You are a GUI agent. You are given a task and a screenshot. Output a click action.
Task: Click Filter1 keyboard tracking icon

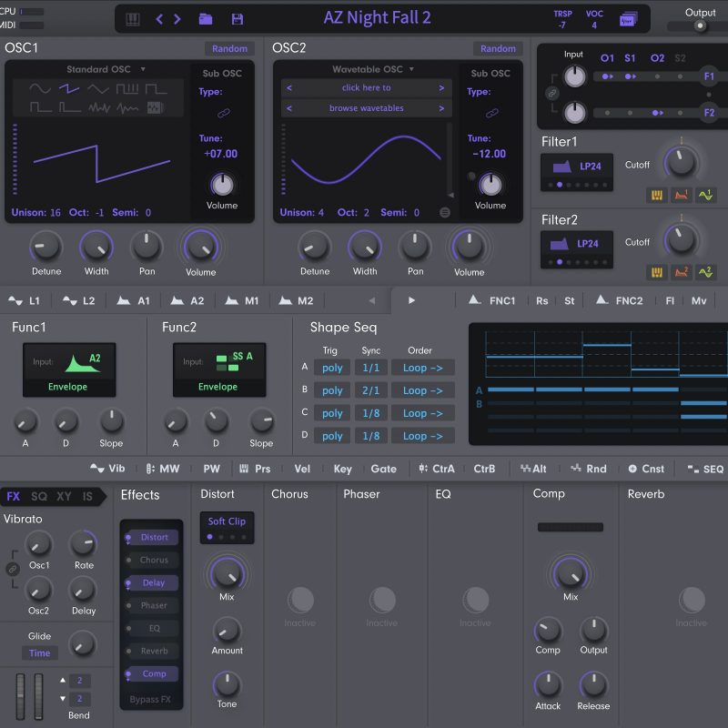coord(656,195)
